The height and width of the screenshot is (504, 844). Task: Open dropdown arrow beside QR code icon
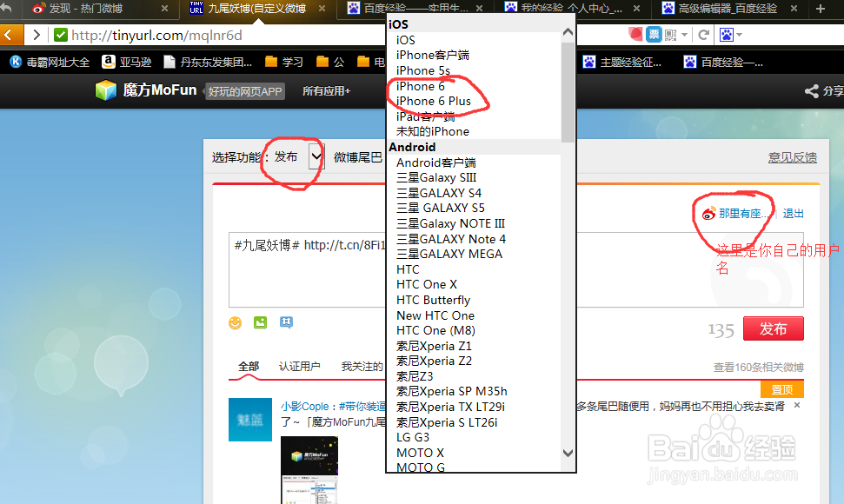(684, 35)
